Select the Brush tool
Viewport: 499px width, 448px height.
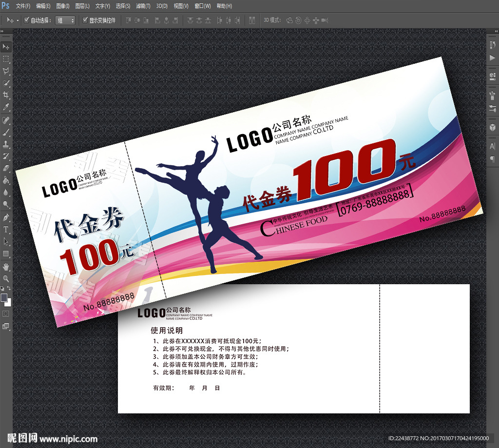[x=6, y=133]
